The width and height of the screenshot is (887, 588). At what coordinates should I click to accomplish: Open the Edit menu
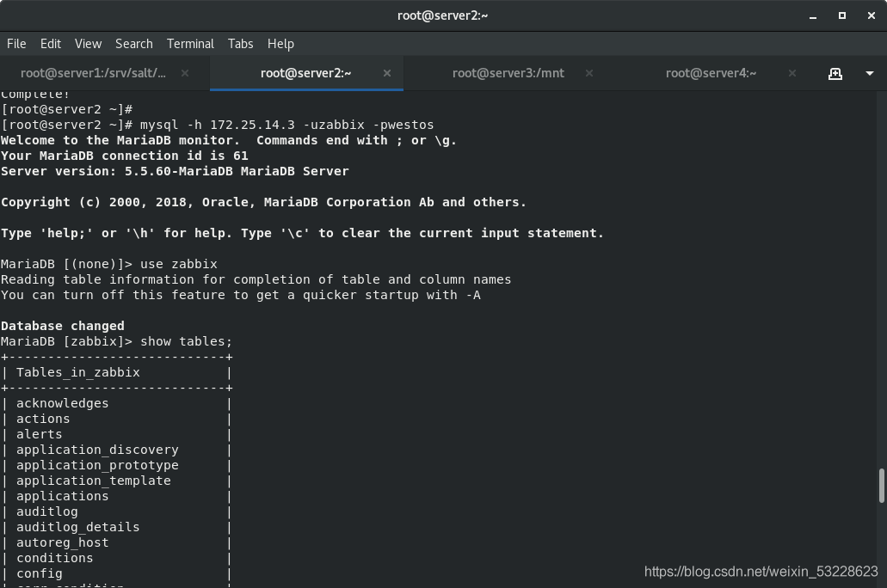click(x=51, y=44)
